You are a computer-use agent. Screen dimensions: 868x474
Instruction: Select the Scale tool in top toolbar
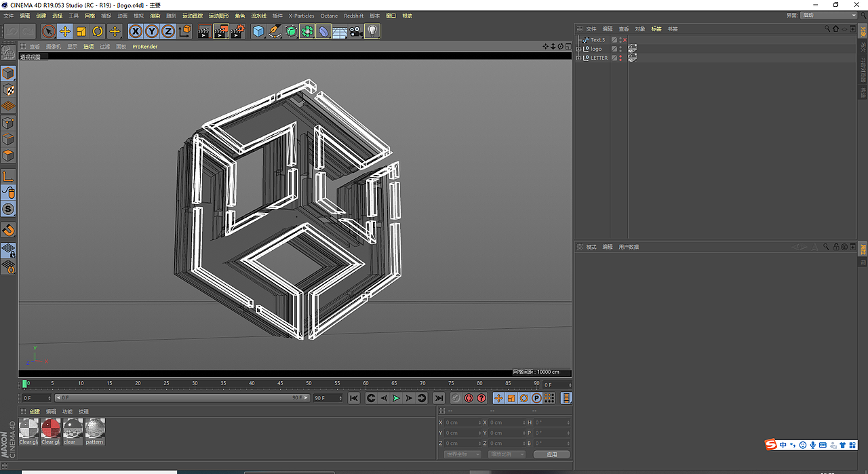point(81,31)
